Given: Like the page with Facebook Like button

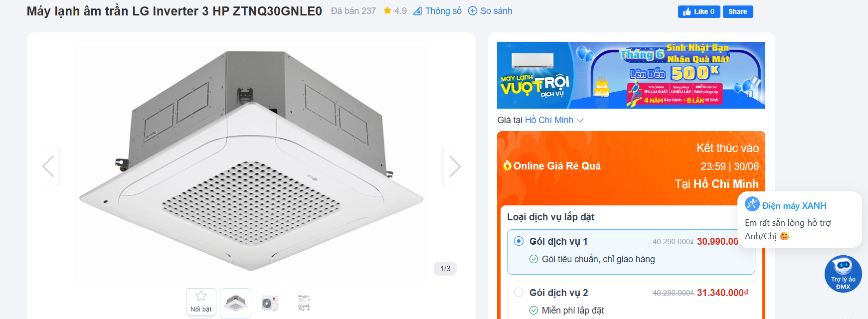Looking at the screenshot, I should tap(699, 11).
